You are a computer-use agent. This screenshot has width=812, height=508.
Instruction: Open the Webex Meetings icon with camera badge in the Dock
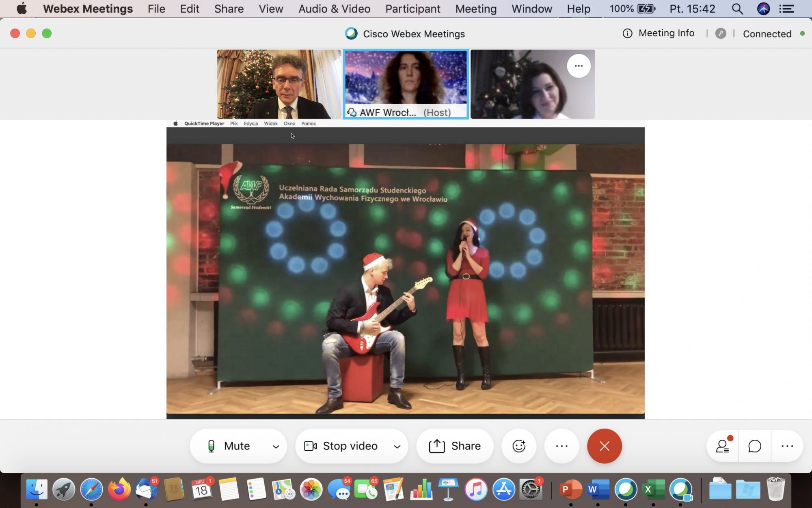click(681, 489)
